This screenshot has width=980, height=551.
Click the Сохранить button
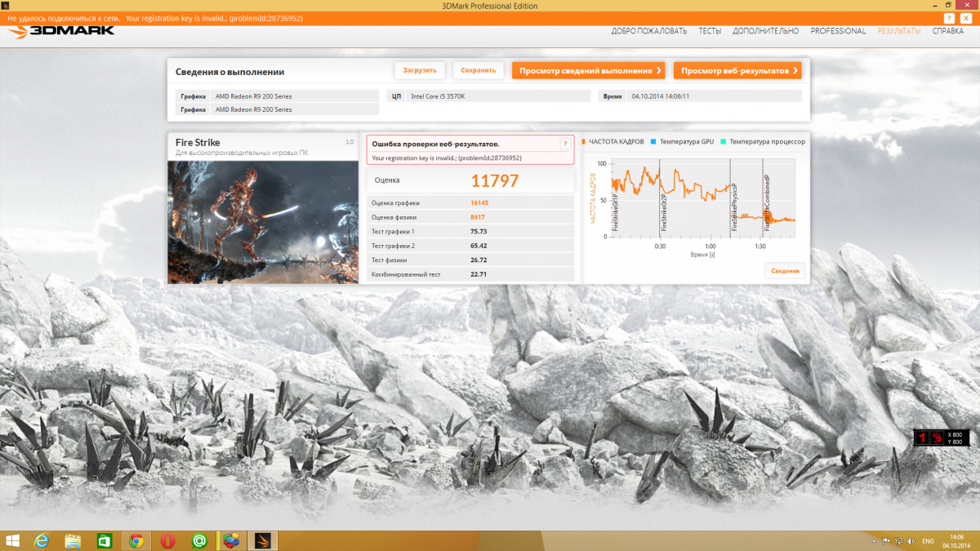479,70
